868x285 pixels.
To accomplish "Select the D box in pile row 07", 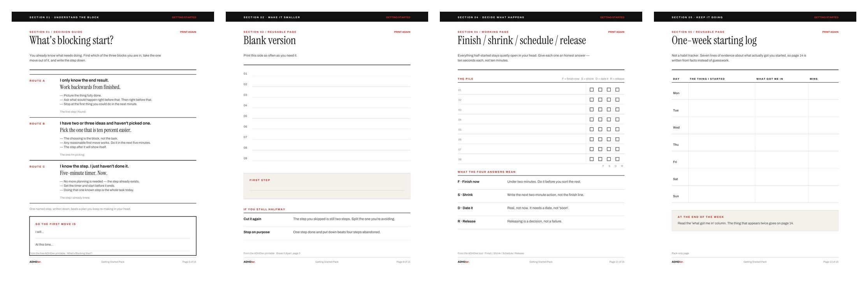I will tap(609, 149).
